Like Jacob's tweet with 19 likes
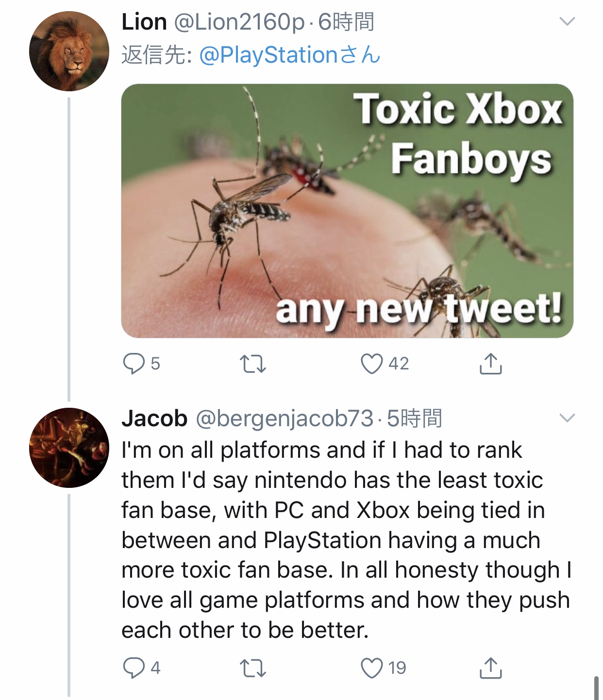 click(372, 668)
